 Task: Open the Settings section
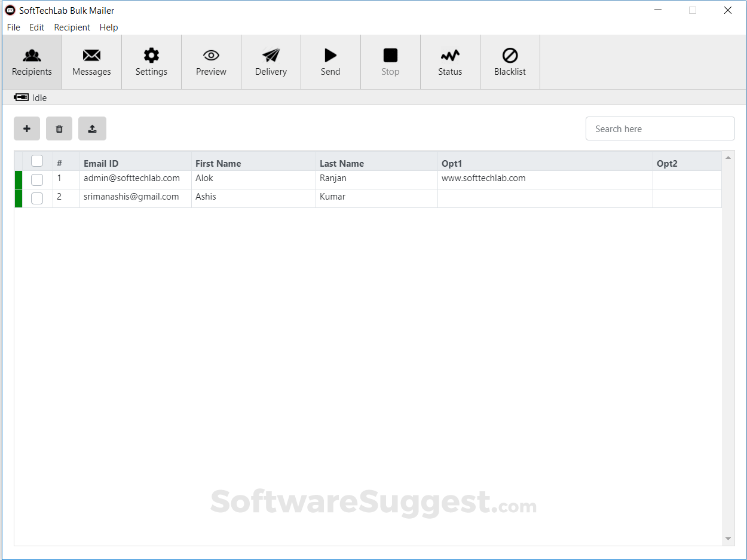coord(151,62)
